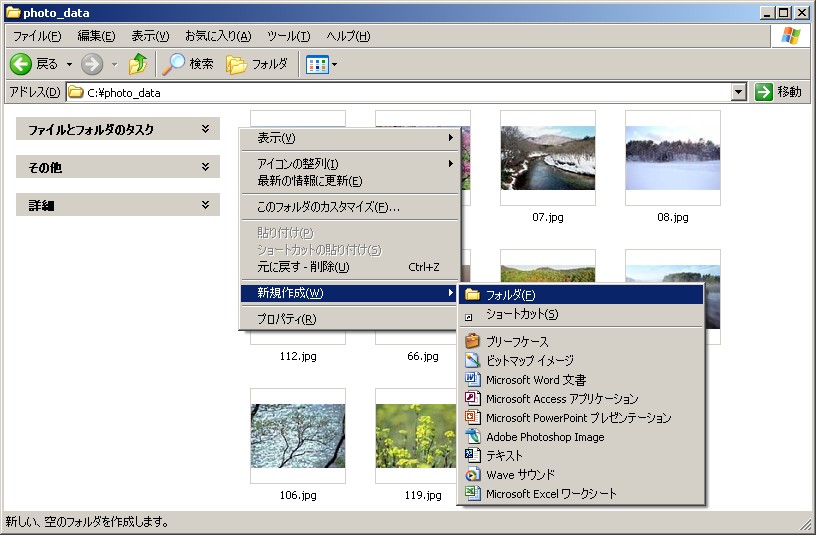Toggle the フォルダ pane button
The width and height of the screenshot is (816, 535).
tap(257, 64)
